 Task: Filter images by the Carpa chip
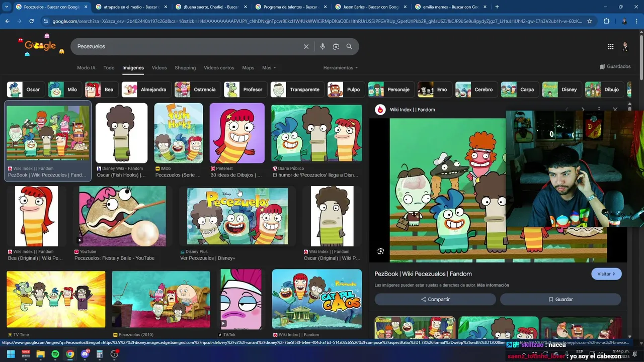coord(520,89)
